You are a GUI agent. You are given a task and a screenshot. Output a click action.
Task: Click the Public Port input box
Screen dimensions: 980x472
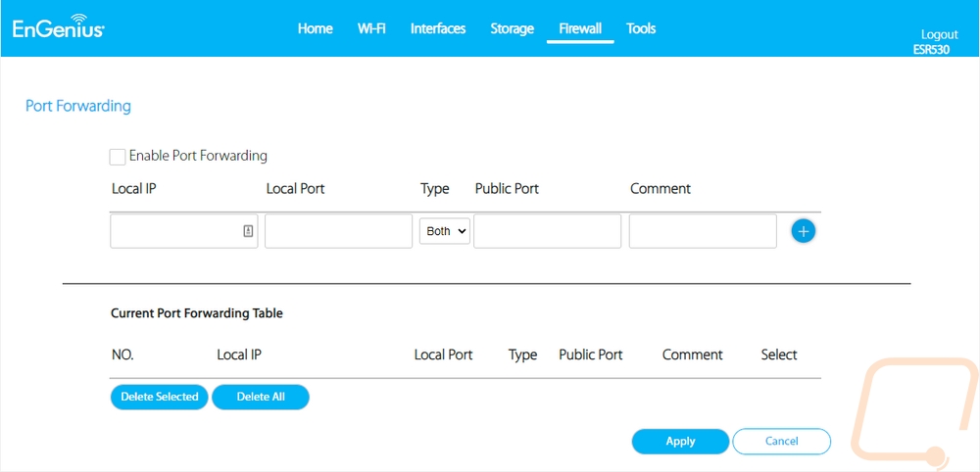547,231
